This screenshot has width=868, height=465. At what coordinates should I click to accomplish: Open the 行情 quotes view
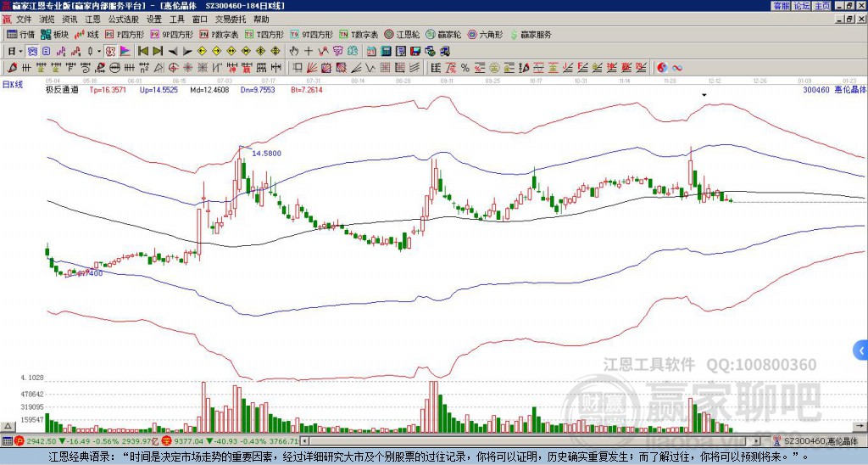point(21,34)
